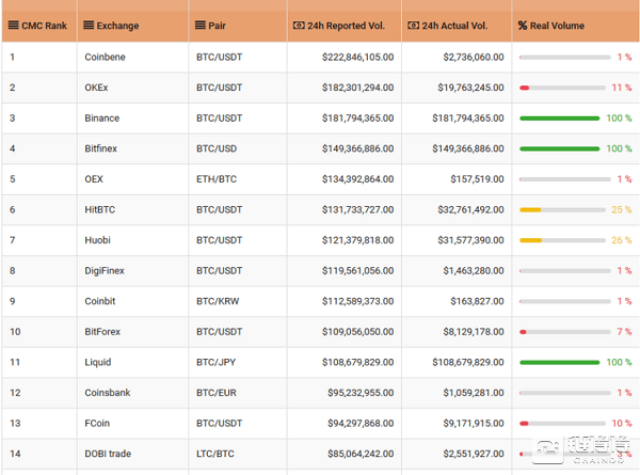Click OKEx's red 11% volume bar

click(525, 88)
